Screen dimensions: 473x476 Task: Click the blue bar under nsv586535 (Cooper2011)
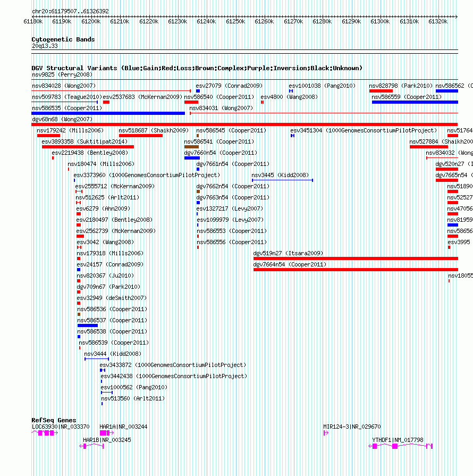click(108, 113)
